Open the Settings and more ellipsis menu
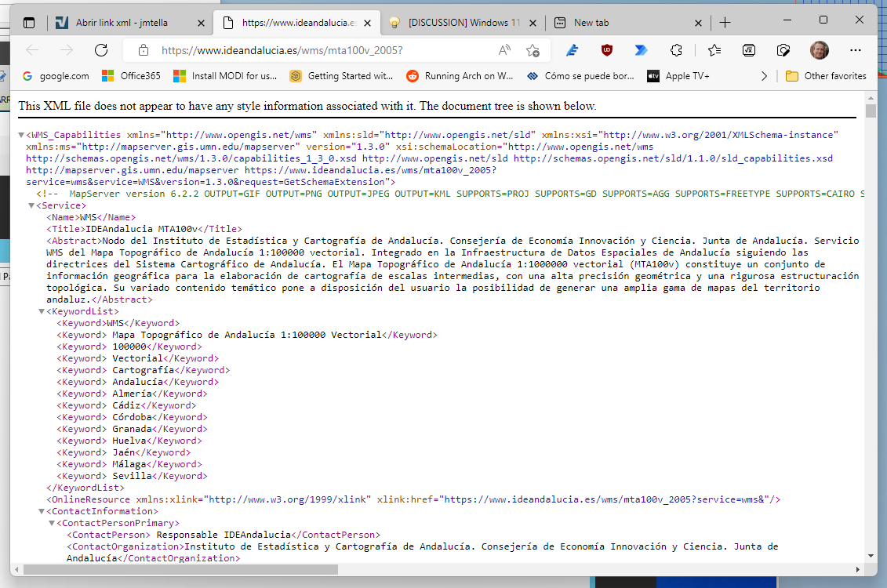The height and width of the screenshot is (588, 887). click(x=856, y=50)
